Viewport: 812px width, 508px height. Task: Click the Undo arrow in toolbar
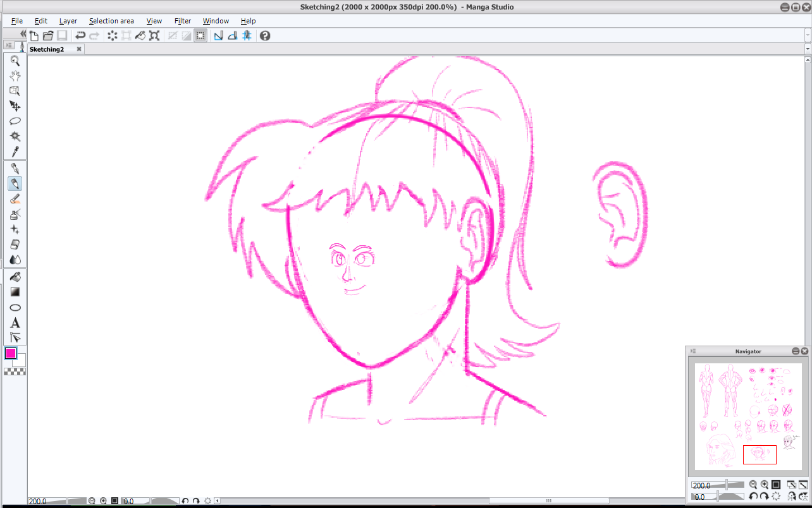(x=80, y=36)
